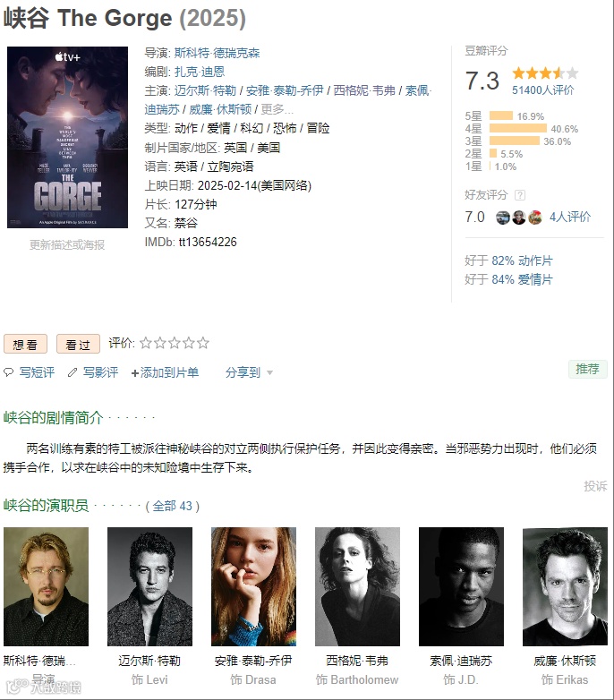Open the 51400人评价 ratings link

coord(542,90)
